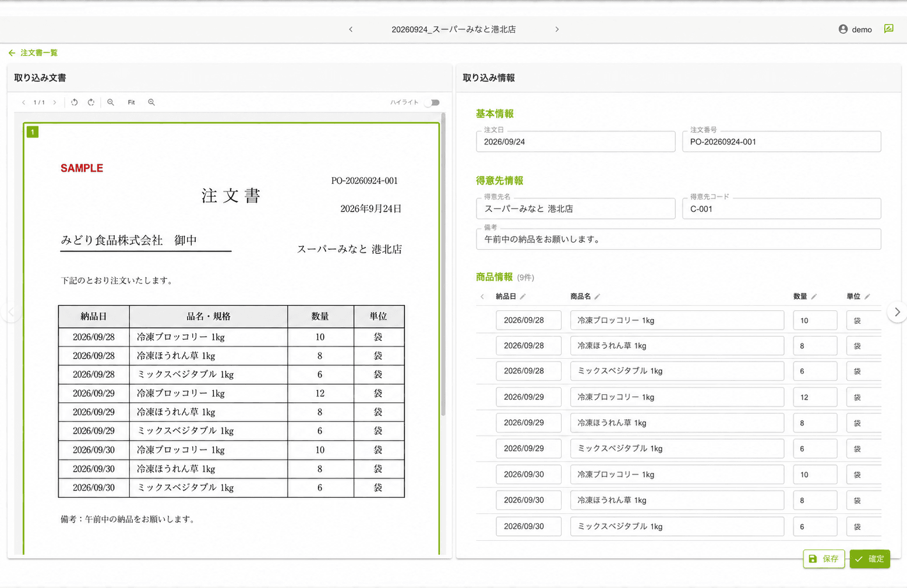
Task: Open the right side panel arrow
Action: click(897, 313)
